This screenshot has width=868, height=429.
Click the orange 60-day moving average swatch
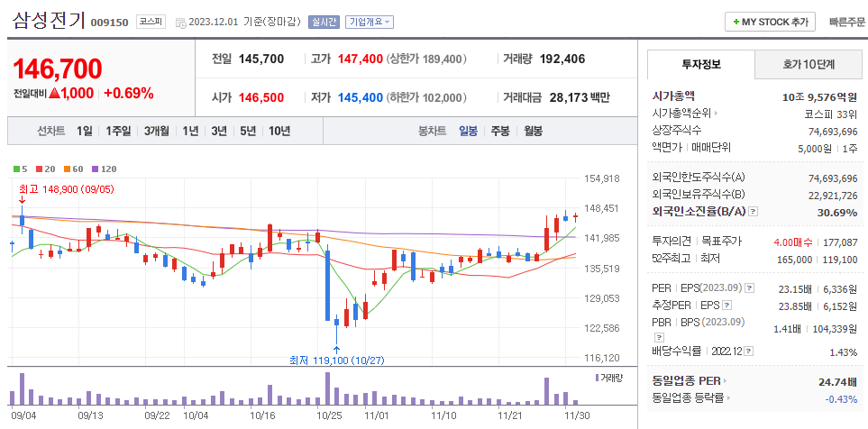pyautogui.click(x=67, y=169)
